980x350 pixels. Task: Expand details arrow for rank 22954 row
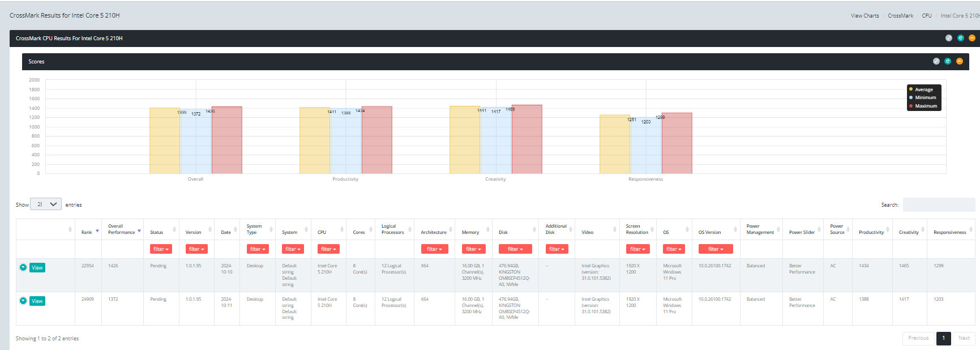pos(23,267)
